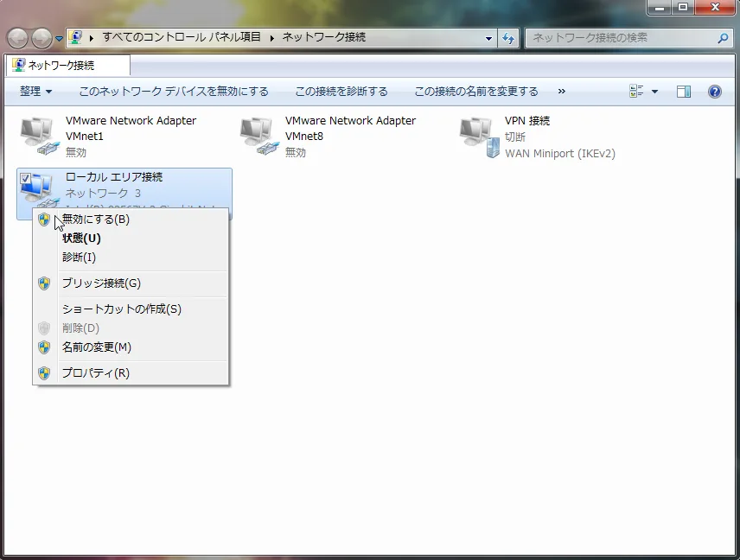Click 無効 status under VMnet8
740x560 pixels.
296,152
